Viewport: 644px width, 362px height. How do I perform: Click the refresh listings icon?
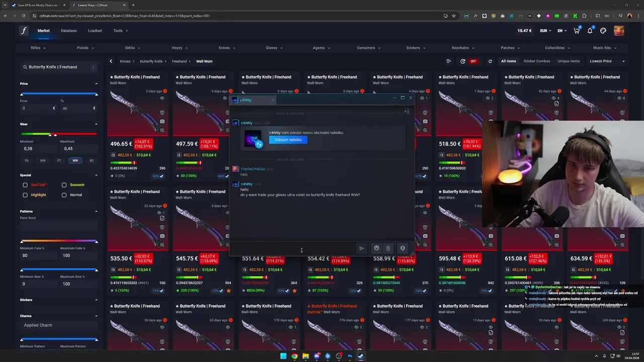(x=490, y=61)
